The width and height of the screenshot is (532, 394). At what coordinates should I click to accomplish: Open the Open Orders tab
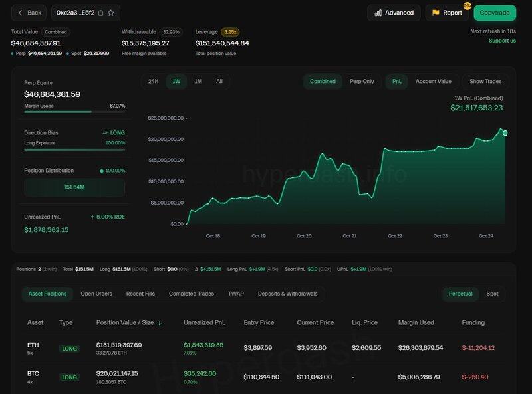click(x=96, y=294)
